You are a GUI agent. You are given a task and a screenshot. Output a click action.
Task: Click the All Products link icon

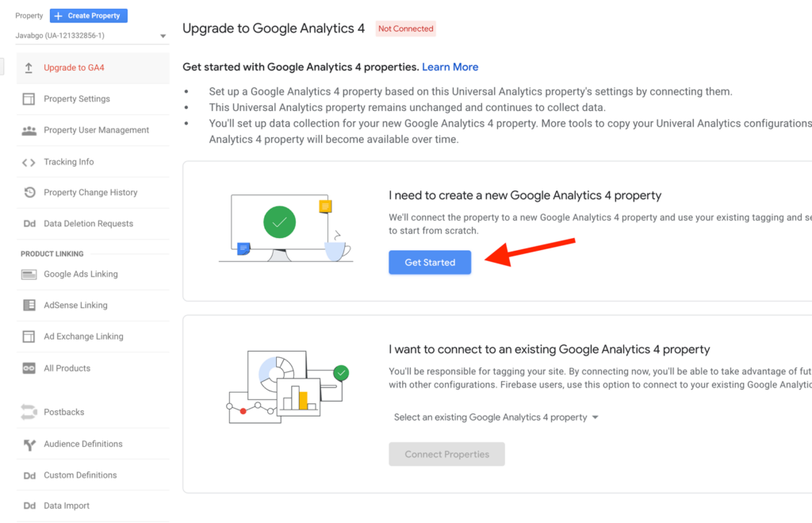(x=29, y=368)
